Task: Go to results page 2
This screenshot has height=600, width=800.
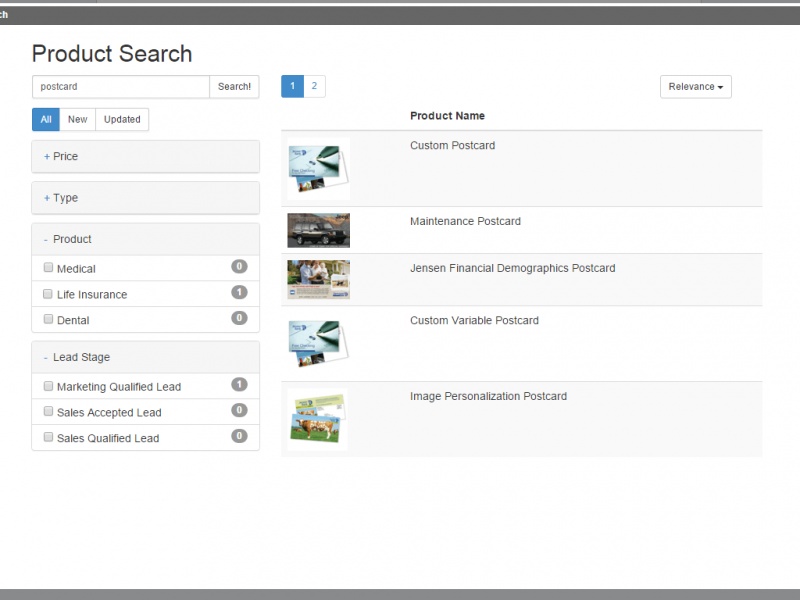Action: coord(314,86)
